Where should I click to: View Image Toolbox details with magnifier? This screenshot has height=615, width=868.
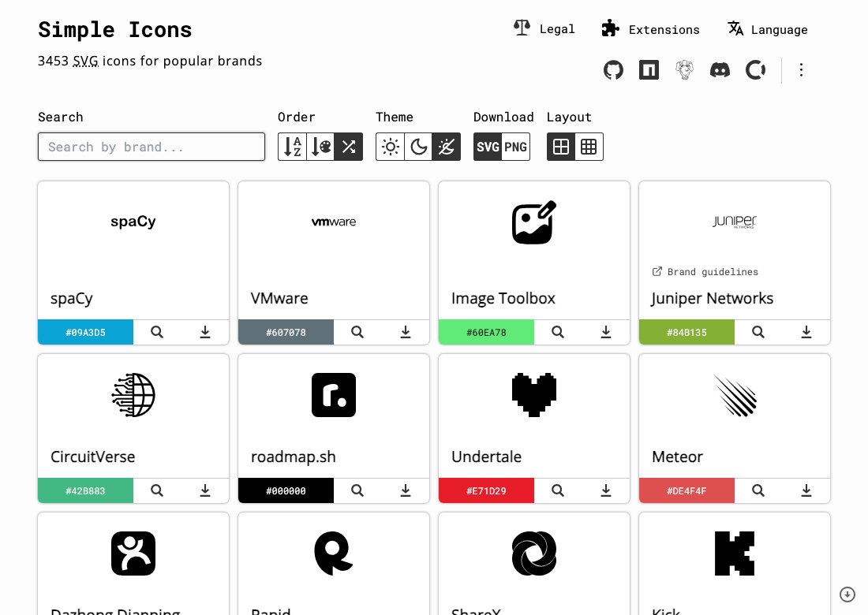click(558, 333)
